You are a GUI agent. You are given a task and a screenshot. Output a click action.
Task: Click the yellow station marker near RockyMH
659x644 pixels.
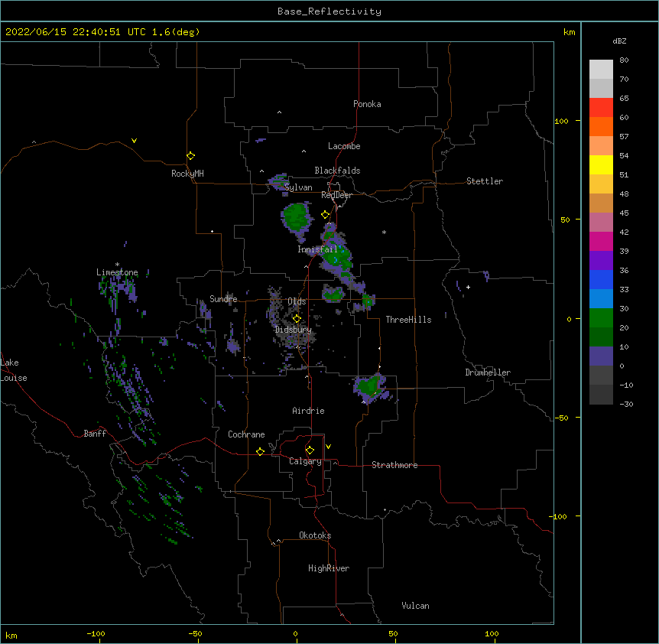[190, 155]
